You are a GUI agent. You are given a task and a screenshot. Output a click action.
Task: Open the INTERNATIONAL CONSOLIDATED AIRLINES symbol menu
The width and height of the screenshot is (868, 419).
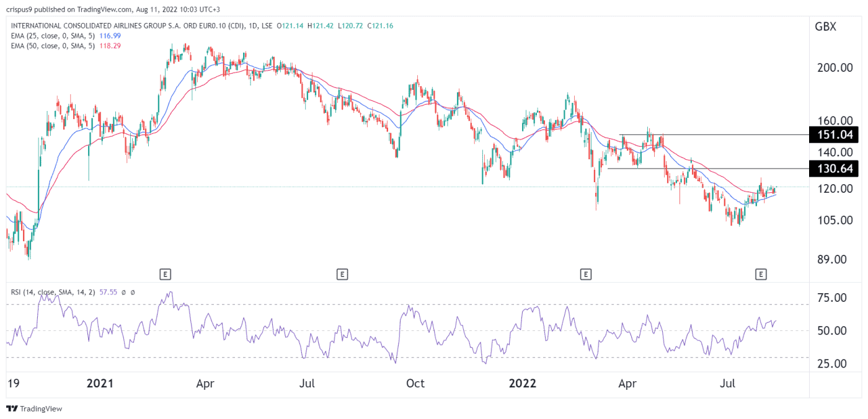point(93,27)
